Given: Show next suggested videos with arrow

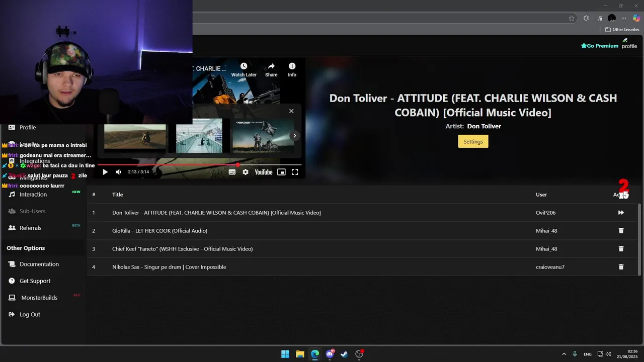Looking at the screenshot, I should (x=295, y=136).
